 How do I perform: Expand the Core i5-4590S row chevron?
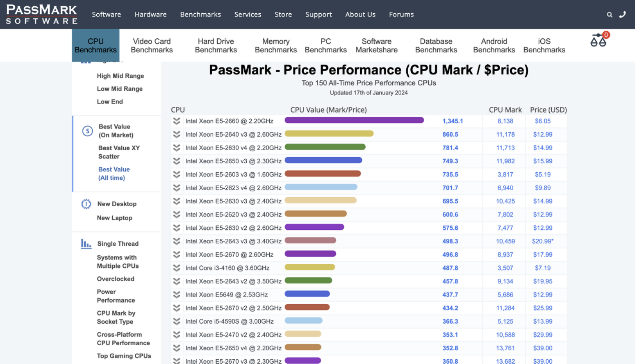tap(177, 321)
